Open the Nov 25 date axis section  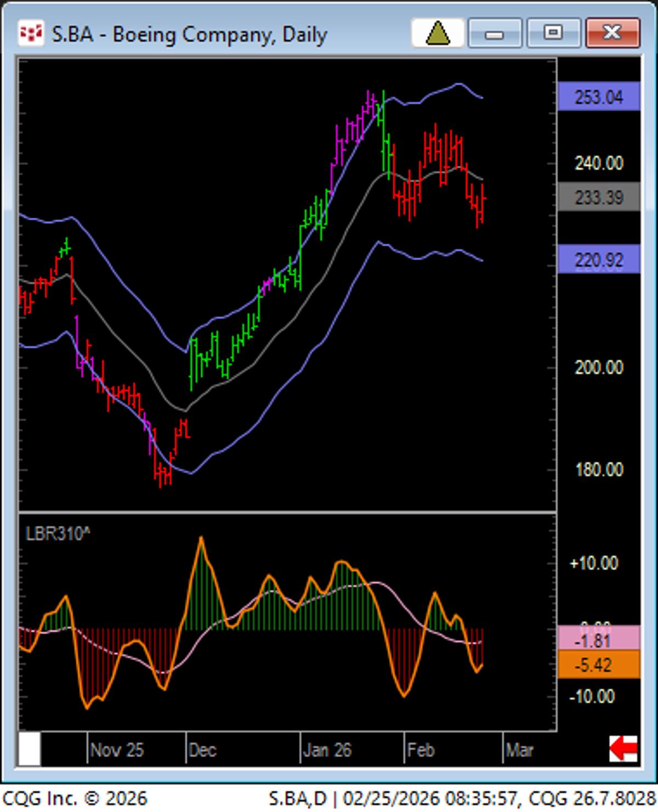pyautogui.click(x=118, y=749)
